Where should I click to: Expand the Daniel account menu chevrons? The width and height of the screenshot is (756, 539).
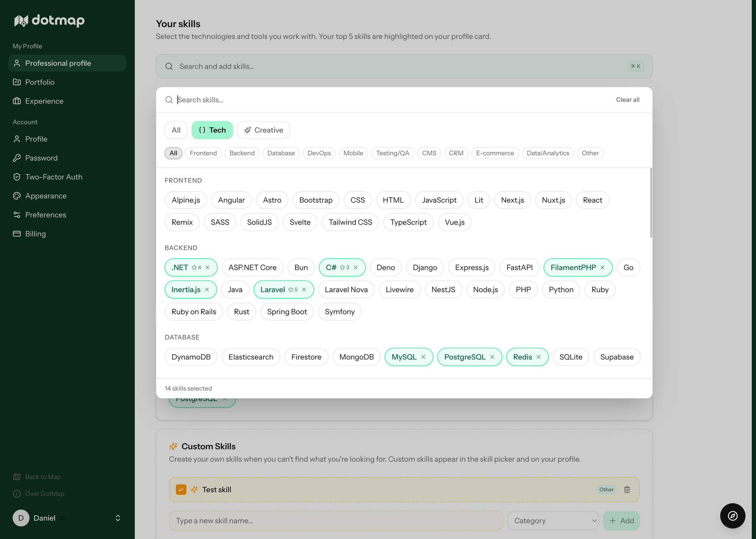click(118, 518)
